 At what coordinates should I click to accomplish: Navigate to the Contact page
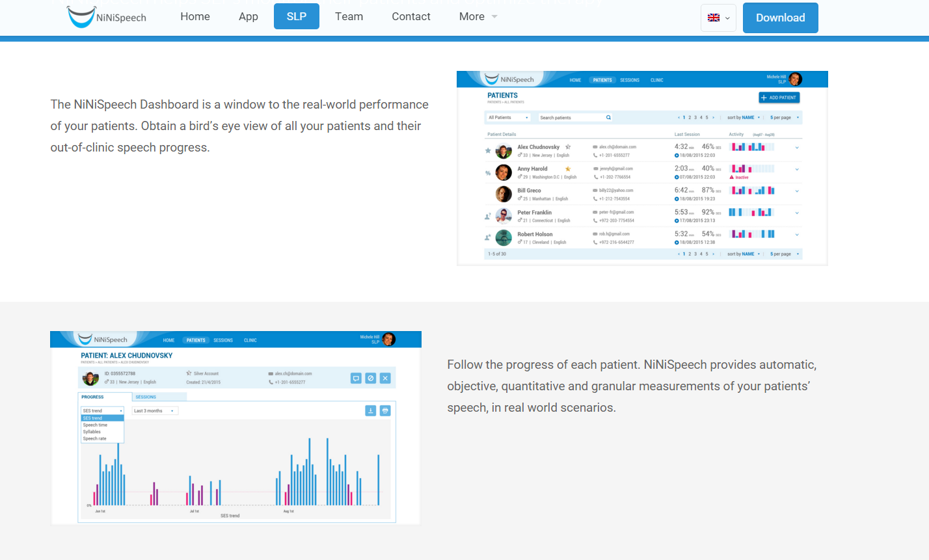click(411, 16)
